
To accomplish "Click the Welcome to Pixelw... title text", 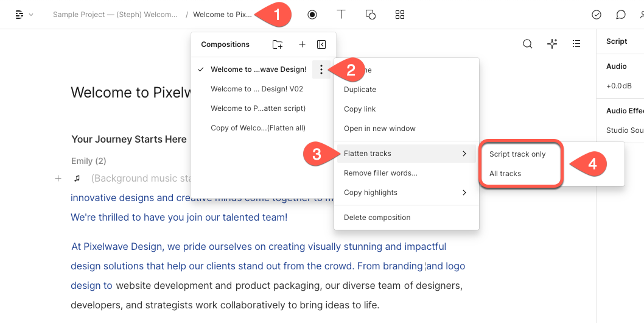I will pyautogui.click(x=131, y=92).
